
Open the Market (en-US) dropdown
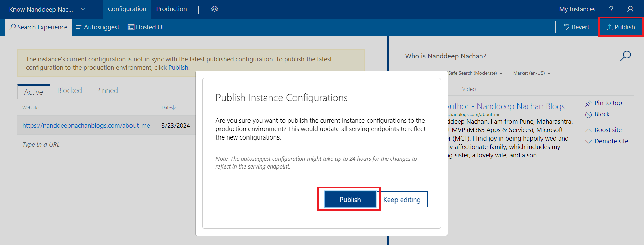pyautogui.click(x=531, y=73)
